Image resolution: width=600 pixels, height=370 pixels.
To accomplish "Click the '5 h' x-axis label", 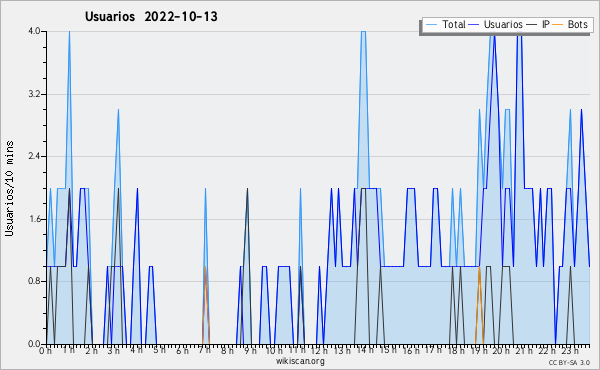I will 160,350.
